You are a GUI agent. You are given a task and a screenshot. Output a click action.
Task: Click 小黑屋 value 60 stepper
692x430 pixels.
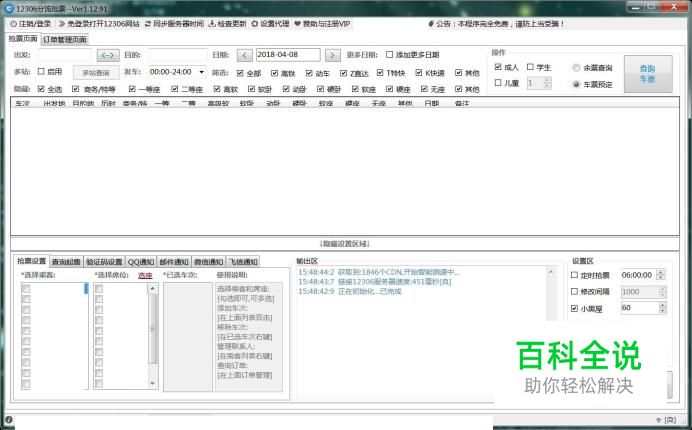click(x=662, y=308)
